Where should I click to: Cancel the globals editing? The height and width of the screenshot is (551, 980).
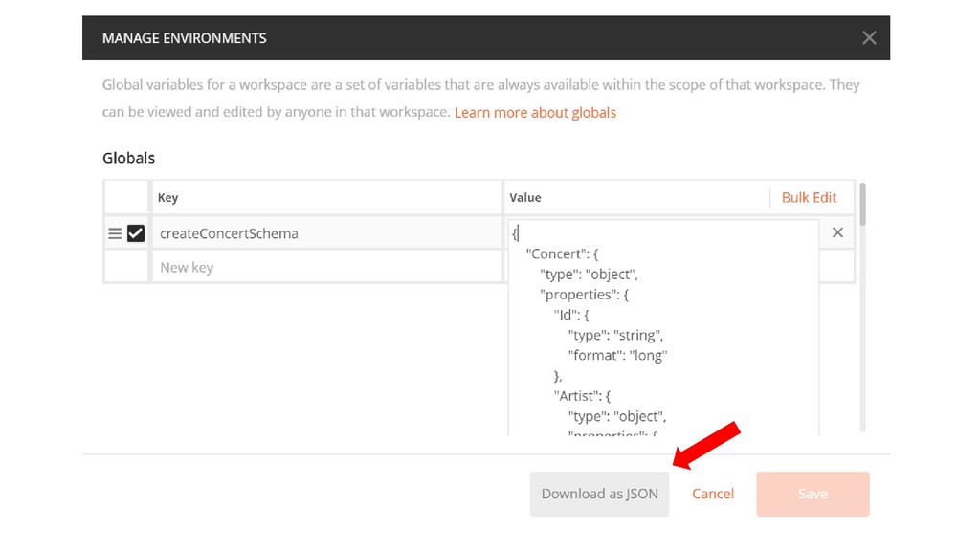pyautogui.click(x=712, y=494)
